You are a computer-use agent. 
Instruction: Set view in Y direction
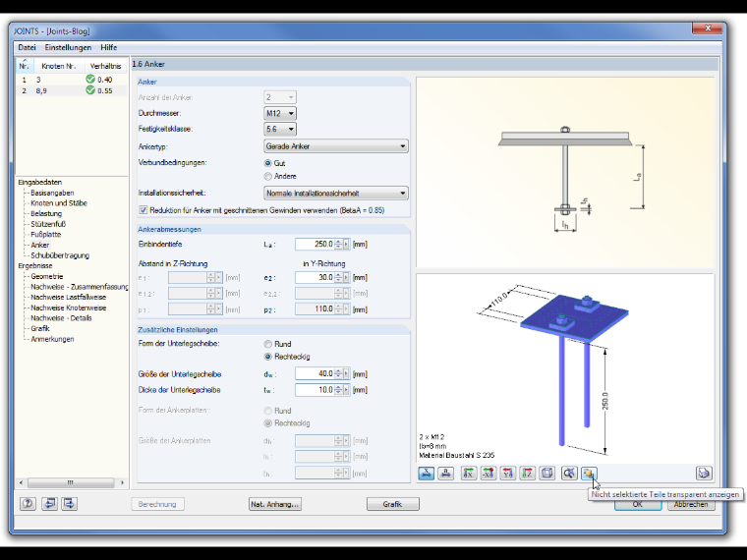pyautogui.click(x=508, y=473)
